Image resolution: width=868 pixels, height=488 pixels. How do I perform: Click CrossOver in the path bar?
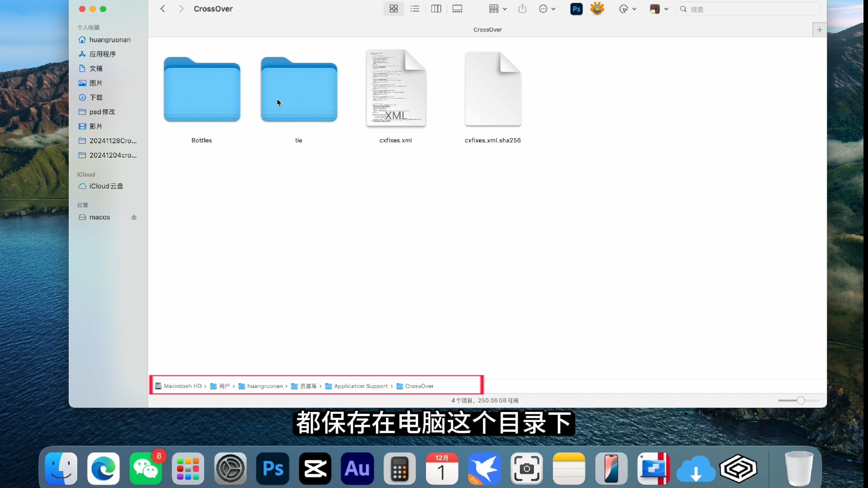tap(415, 386)
